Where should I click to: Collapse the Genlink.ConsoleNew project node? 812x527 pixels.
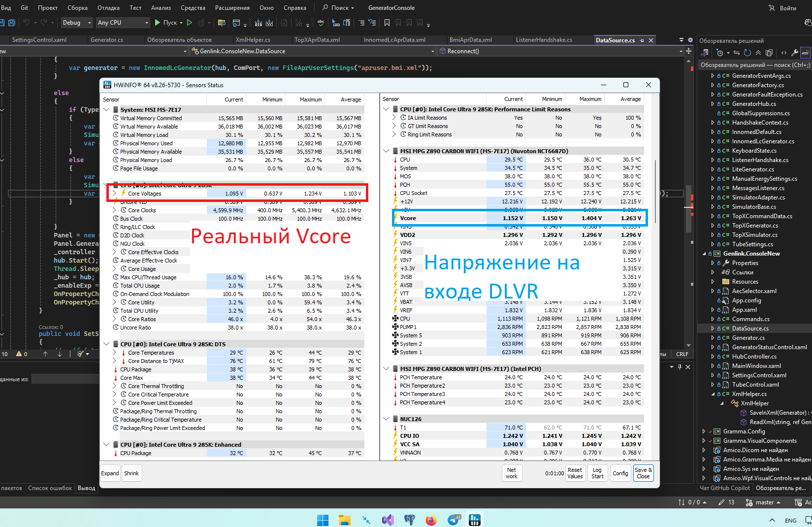(704, 254)
